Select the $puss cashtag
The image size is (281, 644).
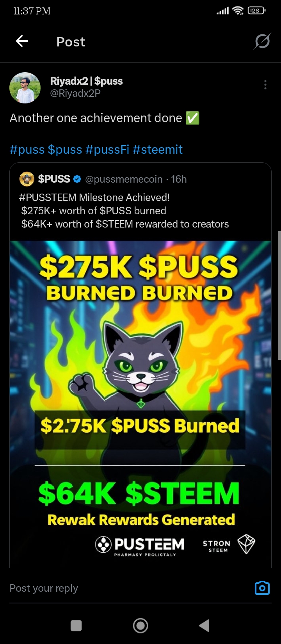click(65, 149)
